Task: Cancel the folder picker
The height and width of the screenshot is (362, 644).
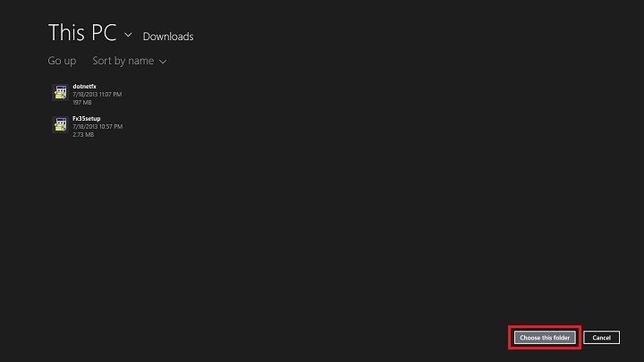Action: coord(601,337)
